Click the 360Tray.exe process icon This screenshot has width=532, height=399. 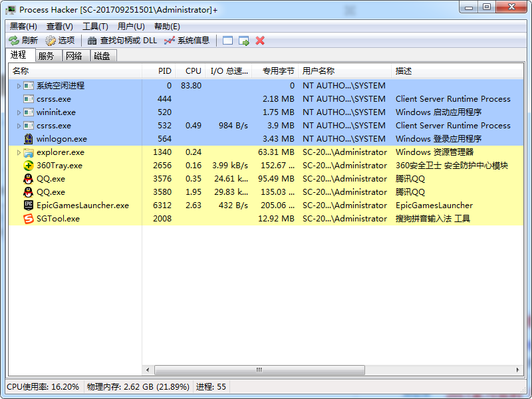pyautogui.click(x=29, y=166)
